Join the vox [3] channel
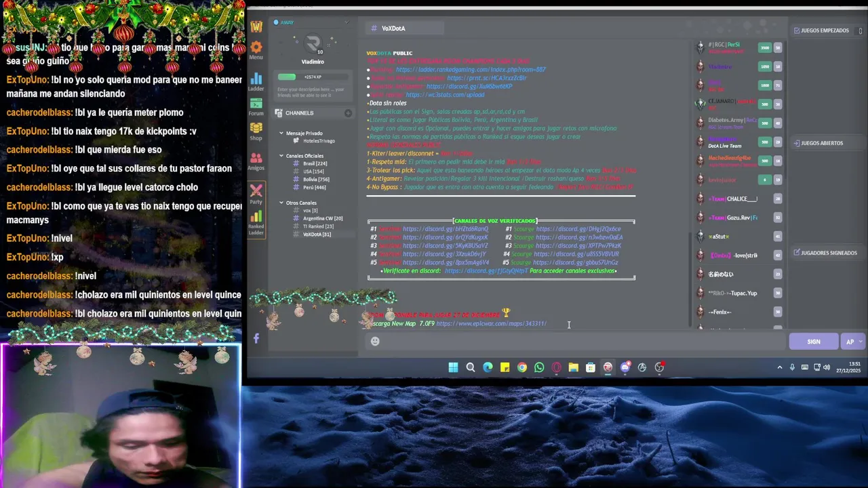This screenshot has width=868, height=488. pos(310,210)
